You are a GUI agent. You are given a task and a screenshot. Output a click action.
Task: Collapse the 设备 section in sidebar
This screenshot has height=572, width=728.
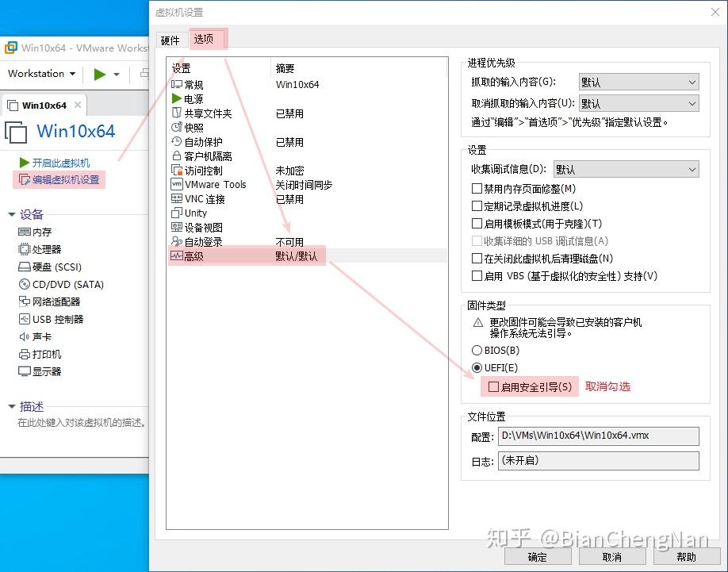13,213
